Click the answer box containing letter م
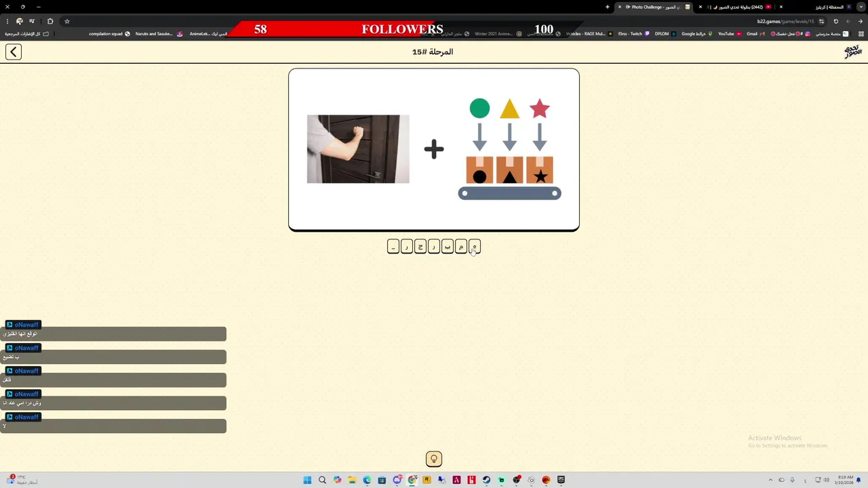This screenshot has width=868, height=488. (461, 247)
